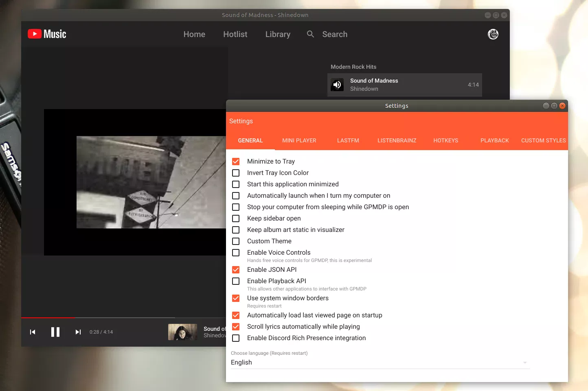588x391 pixels.
Task: Enable Discord Rich Presence integration
Action: pos(236,338)
